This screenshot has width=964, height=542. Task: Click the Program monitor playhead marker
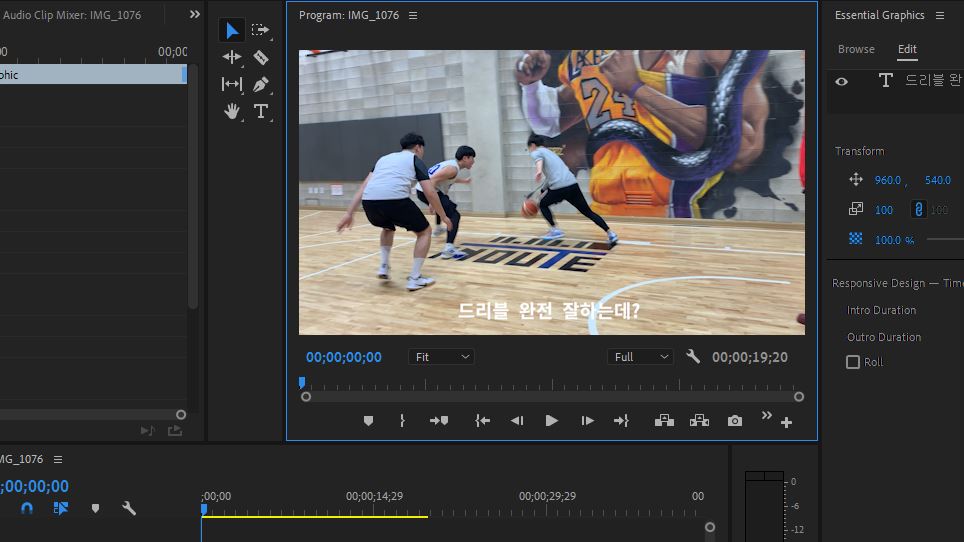[302, 383]
